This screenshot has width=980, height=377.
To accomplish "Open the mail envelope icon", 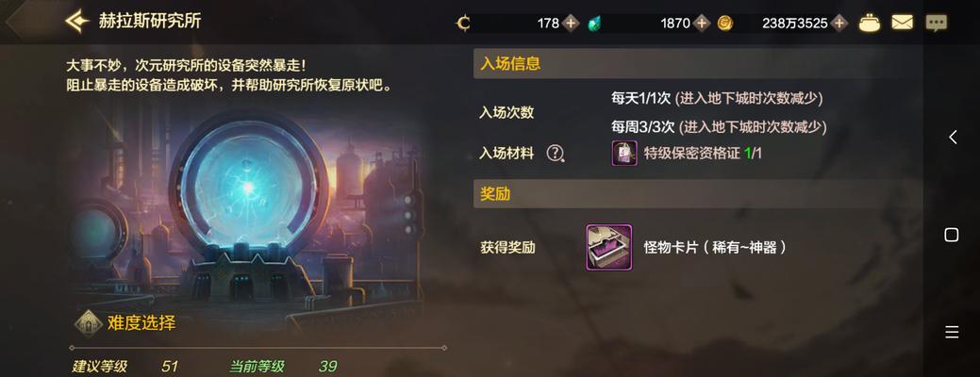I will [x=902, y=24].
